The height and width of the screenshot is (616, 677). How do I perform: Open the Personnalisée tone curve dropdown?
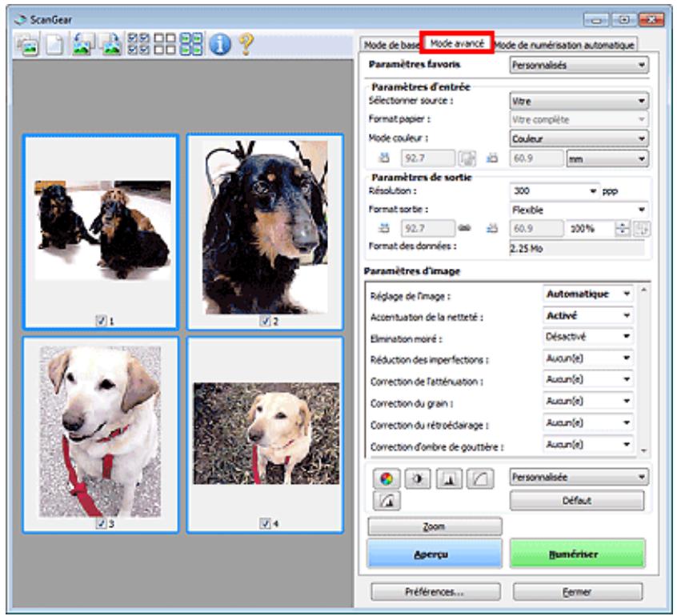point(579,477)
